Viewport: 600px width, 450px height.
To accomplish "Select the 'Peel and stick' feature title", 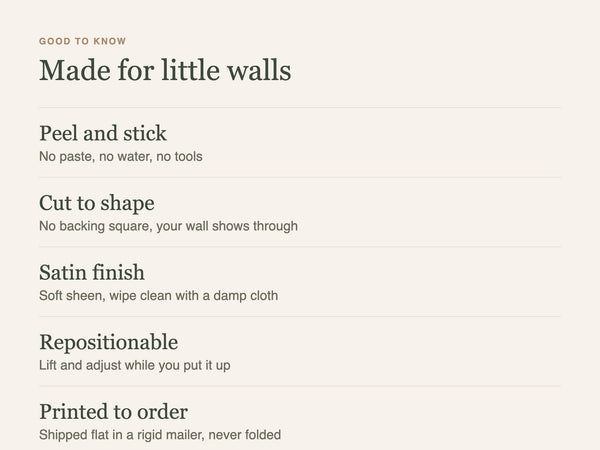I will click(x=103, y=133).
